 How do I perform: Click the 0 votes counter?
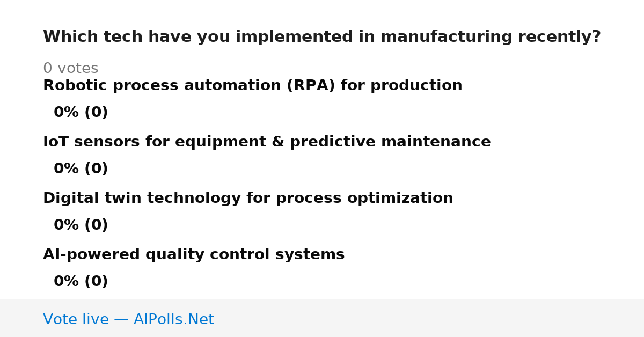[70, 69]
